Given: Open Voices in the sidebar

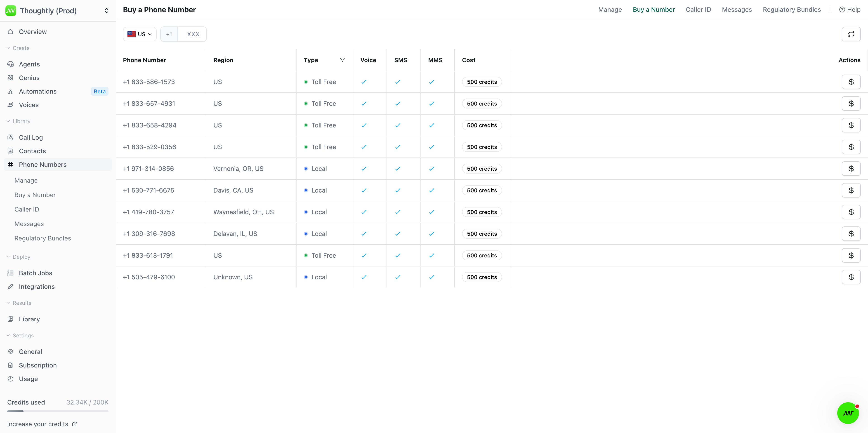Looking at the screenshot, I should tap(58, 105).
